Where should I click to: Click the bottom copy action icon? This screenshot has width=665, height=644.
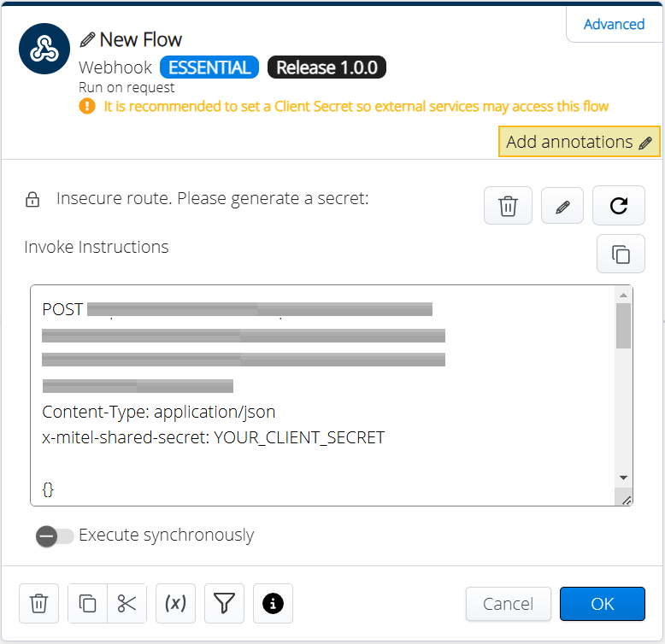pos(87,604)
